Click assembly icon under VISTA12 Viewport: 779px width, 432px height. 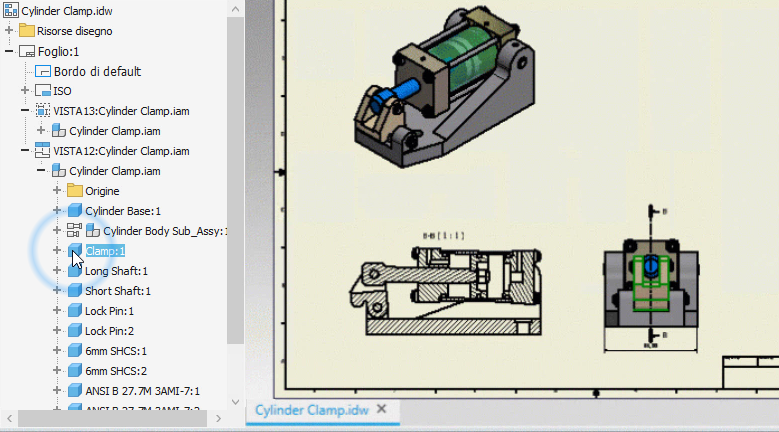pyautogui.click(x=59, y=170)
